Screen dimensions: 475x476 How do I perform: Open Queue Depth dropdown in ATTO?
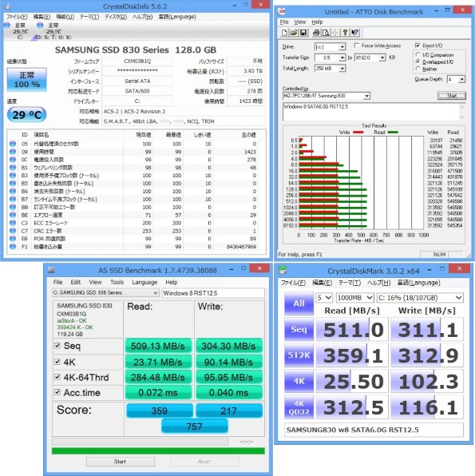pyautogui.click(x=461, y=80)
